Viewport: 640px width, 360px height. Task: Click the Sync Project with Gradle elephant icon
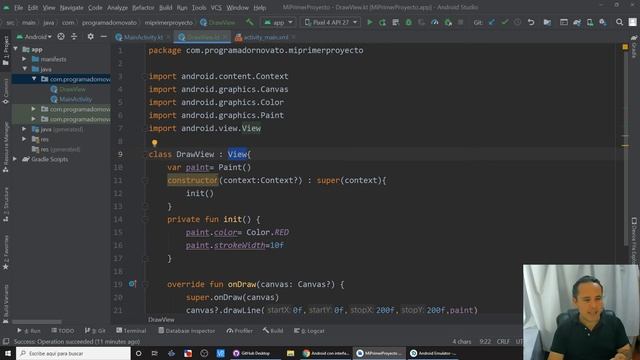coord(577,22)
